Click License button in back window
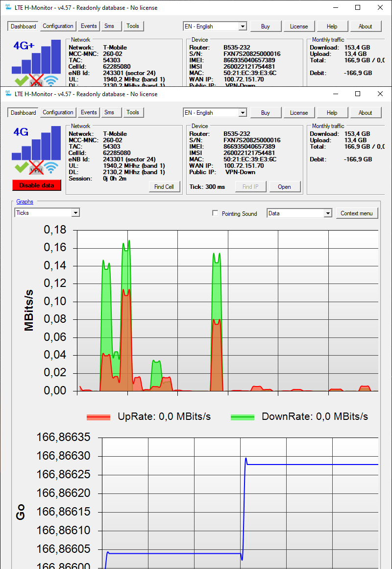The image size is (392, 569). coord(299,26)
